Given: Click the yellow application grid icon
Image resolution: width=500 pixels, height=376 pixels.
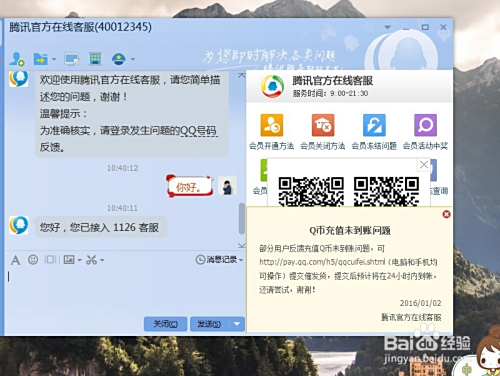Looking at the screenshot, I should point(95,59).
